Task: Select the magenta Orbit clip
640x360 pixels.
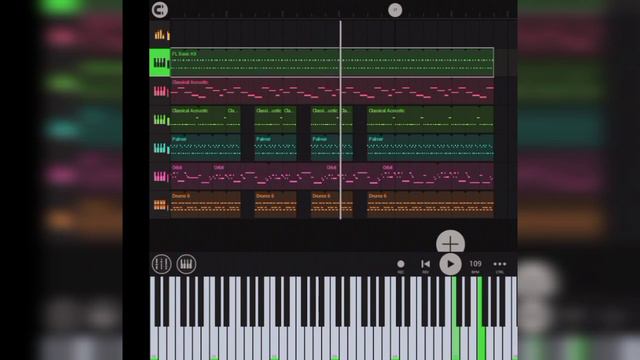Action: [x=332, y=176]
